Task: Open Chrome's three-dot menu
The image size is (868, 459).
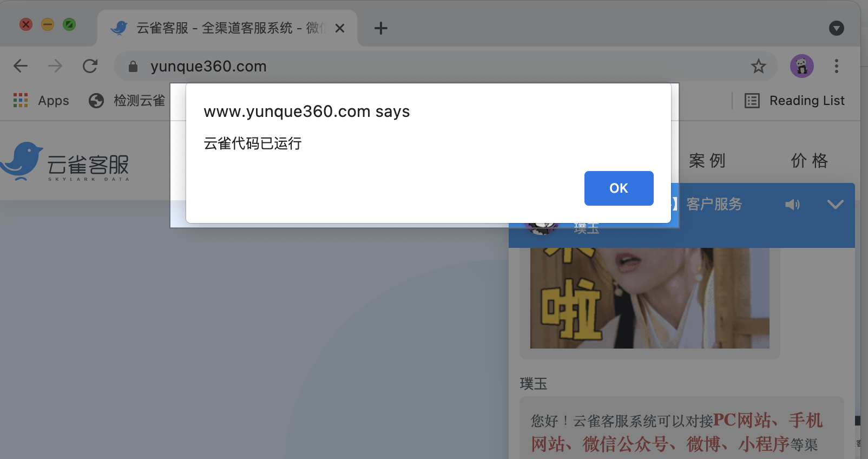Action: coord(836,66)
